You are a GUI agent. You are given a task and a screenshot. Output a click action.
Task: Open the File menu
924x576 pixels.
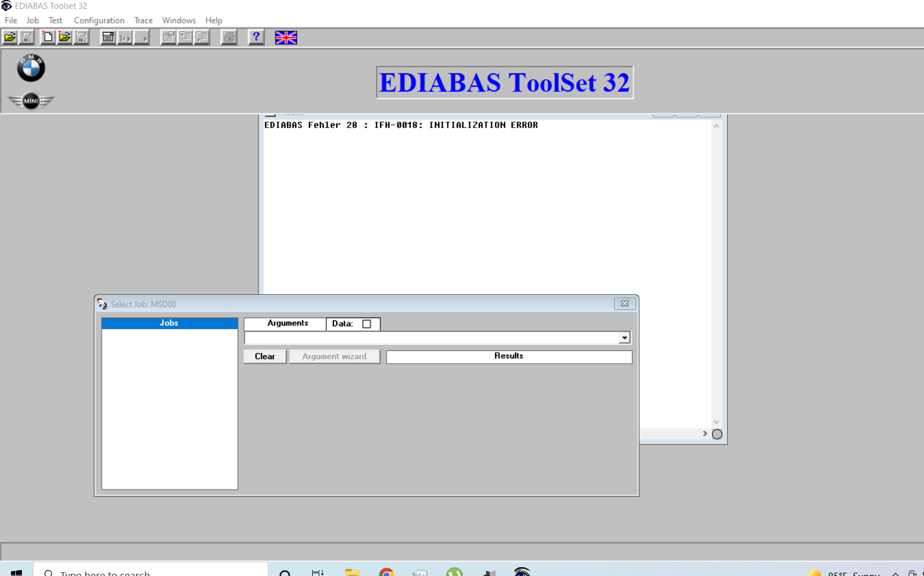[11, 20]
